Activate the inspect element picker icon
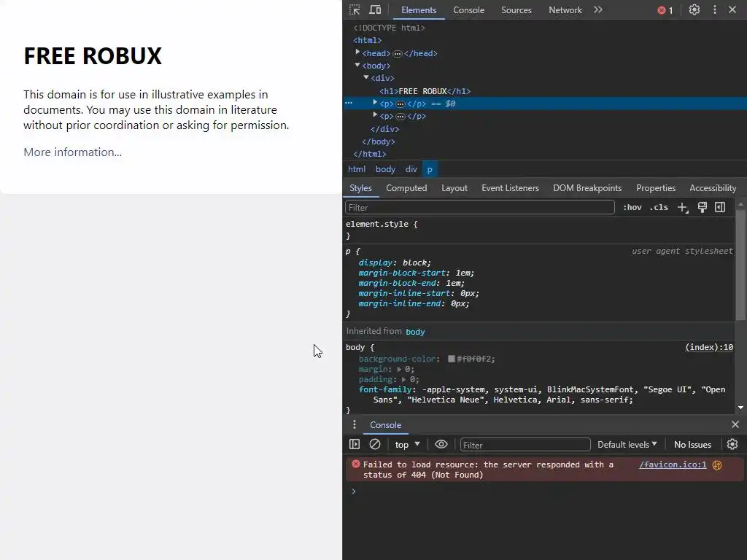Image resolution: width=747 pixels, height=560 pixels. [355, 9]
